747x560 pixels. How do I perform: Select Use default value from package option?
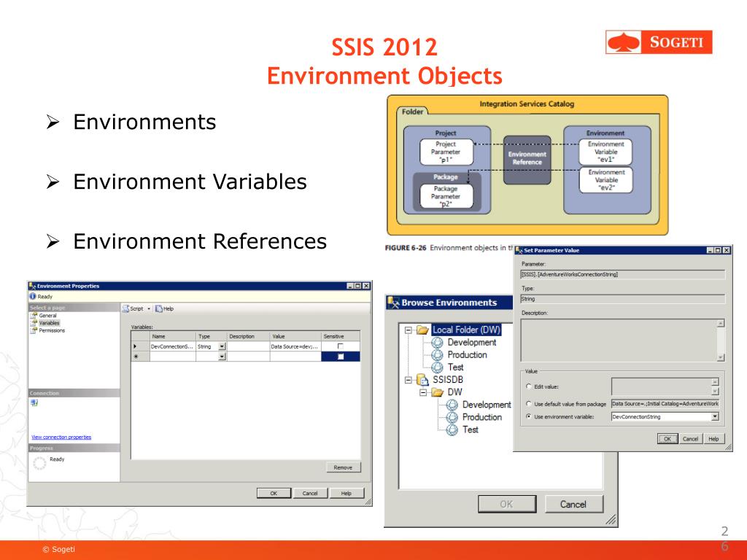528,403
